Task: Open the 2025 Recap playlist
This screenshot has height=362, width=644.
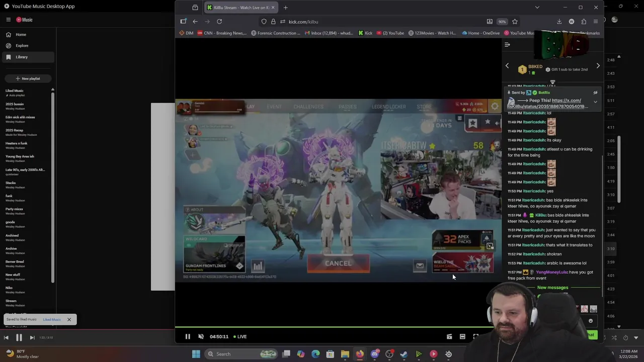Action: point(25,132)
